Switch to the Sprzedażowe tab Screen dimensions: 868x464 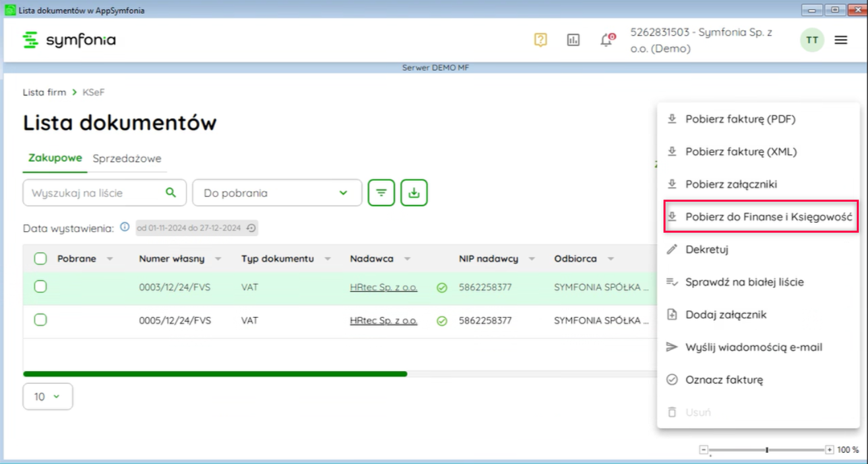tap(127, 158)
